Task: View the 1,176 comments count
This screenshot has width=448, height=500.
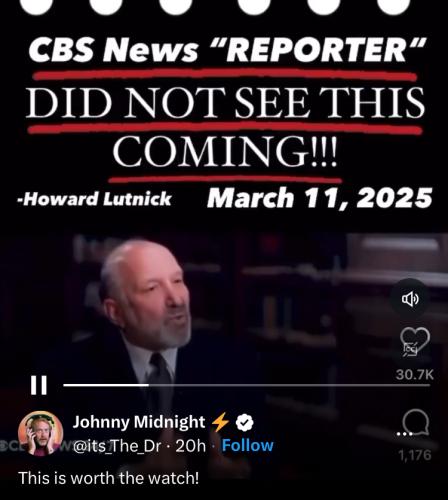Action: point(415,455)
